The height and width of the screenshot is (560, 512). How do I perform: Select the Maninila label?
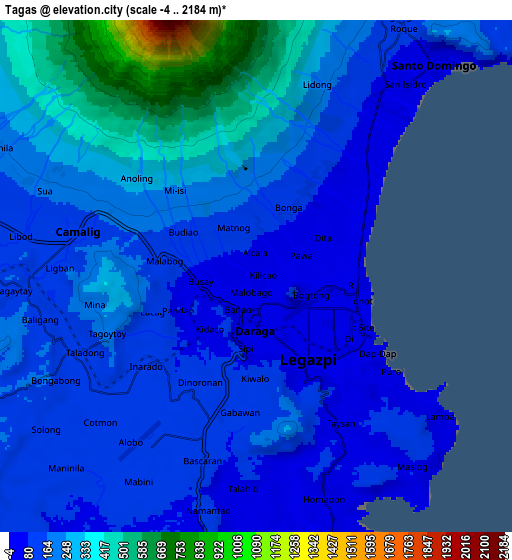coord(66,469)
